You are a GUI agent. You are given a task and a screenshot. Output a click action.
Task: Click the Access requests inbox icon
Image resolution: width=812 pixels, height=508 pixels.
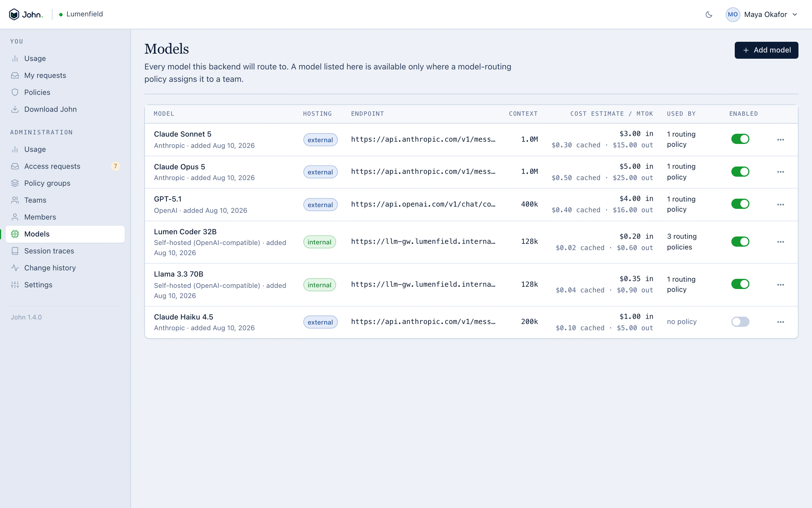15,166
